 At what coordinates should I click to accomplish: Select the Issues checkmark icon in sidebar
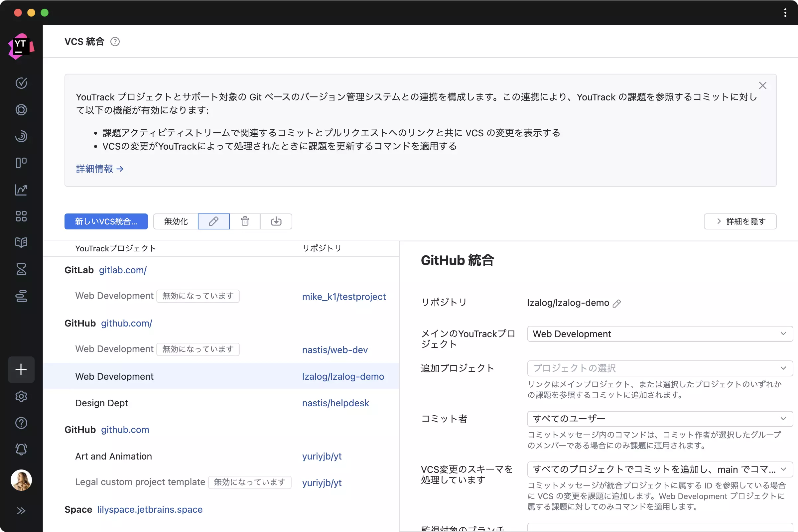click(21, 83)
